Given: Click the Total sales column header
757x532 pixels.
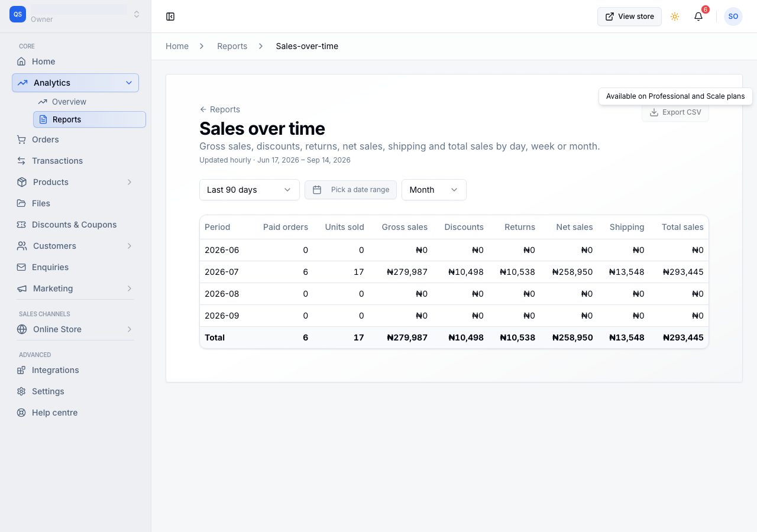Looking at the screenshot, I should click(682, 227).
